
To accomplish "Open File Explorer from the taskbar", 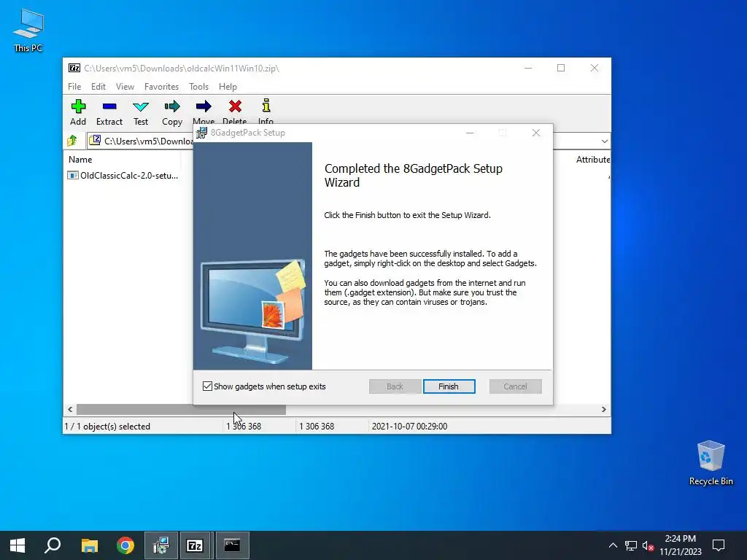I will (89, 545).
